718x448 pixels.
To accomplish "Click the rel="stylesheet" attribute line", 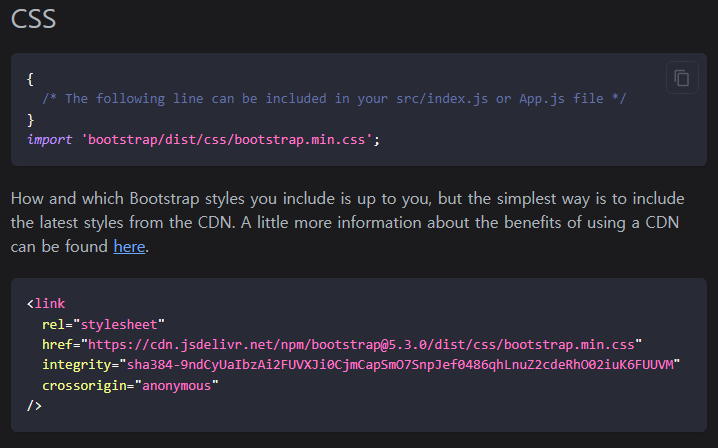I will 103,324.
